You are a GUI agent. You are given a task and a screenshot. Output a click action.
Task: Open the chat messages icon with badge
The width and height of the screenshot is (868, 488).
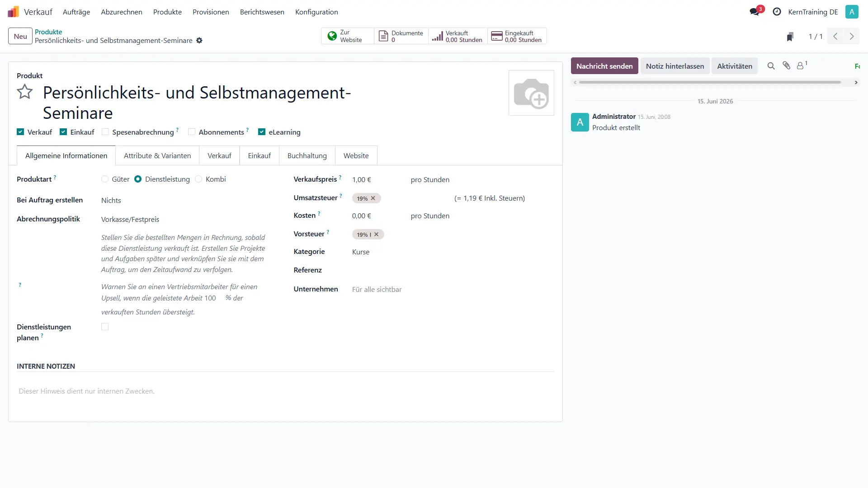pyautogui.click(x=755, y=12)
